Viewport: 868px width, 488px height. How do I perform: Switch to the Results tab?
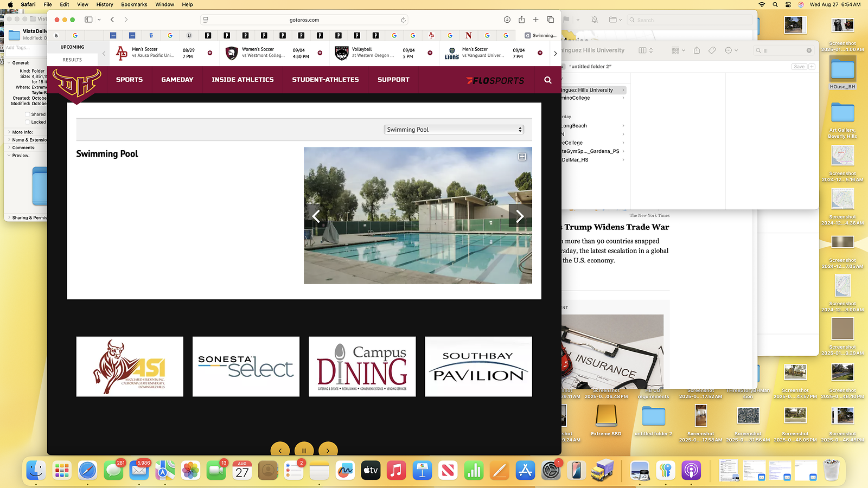point(72,60)
